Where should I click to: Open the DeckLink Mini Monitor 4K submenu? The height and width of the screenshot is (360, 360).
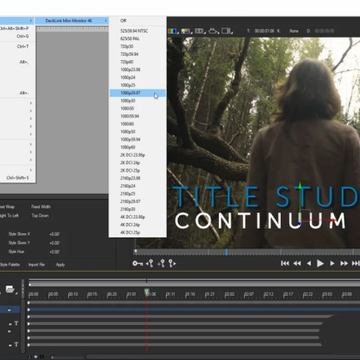72,21
